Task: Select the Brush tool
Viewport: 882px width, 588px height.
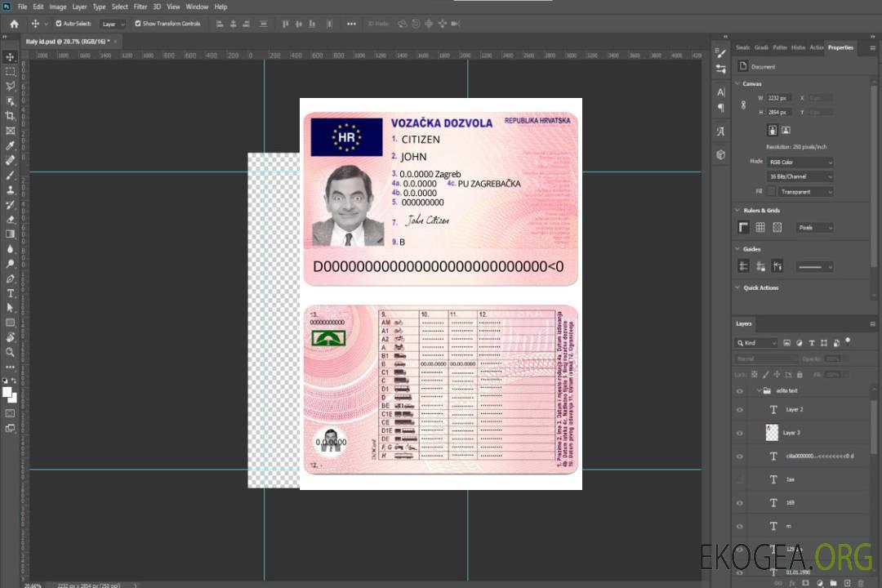Action: (x=10, y=175)
